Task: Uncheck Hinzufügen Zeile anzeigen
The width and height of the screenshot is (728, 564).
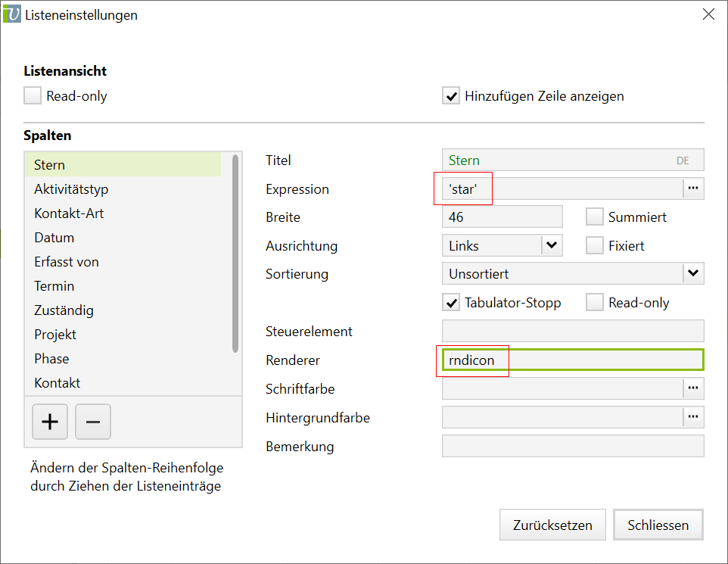Action: (x=451, y=96)
